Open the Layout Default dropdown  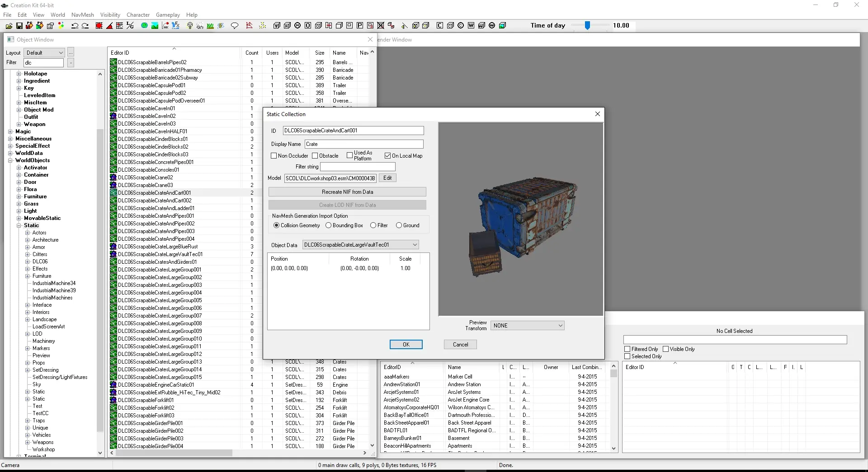click(44, 53)
